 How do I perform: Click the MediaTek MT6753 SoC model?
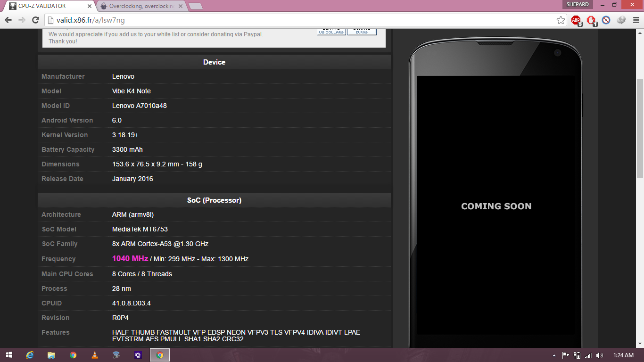click(x=140, y=229)
